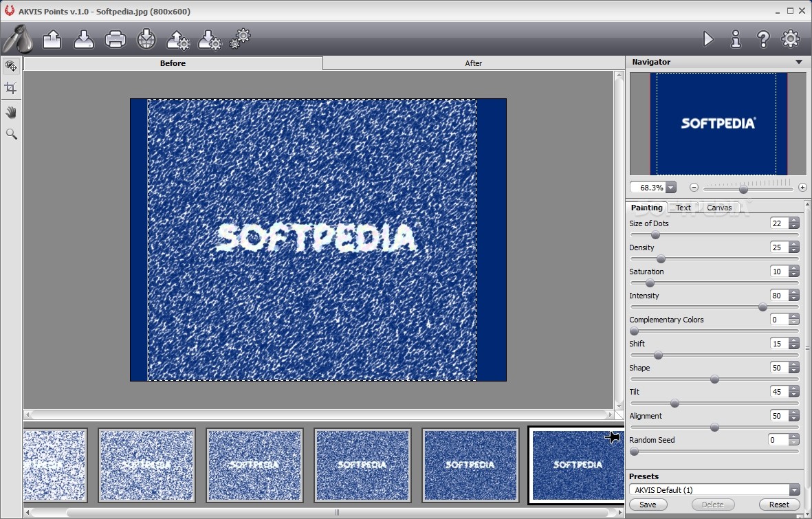Open an image with the Open icon
The height and width of the screenshot is (519, 812).
click(x=52, y=39)
